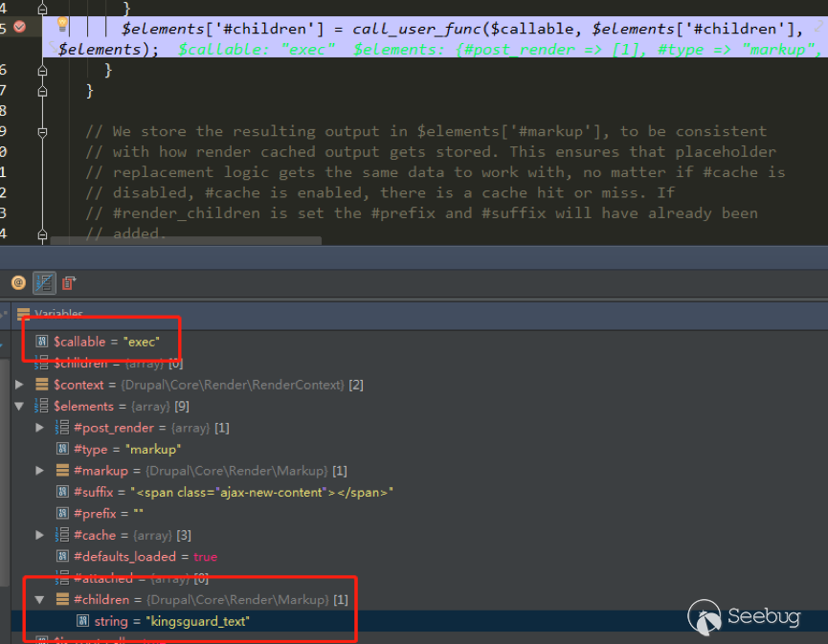Click the value icon beside #type

(x=62, y=449)
